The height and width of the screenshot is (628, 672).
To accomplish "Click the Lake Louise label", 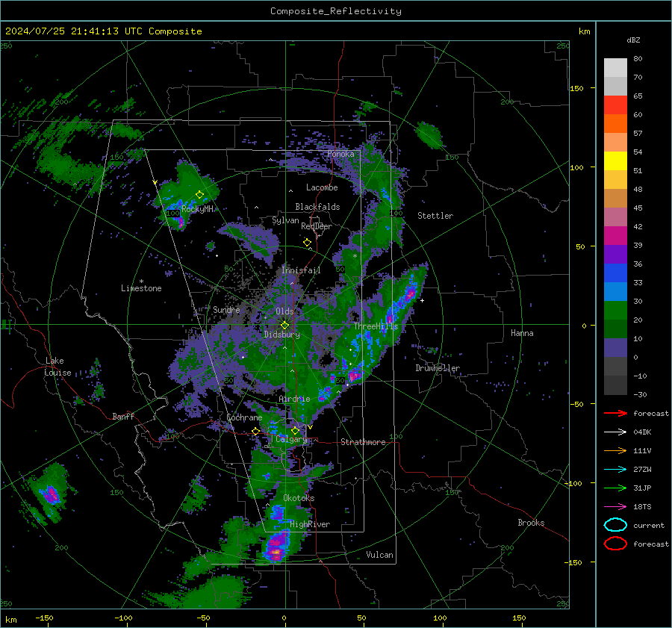I will [57, 367].
